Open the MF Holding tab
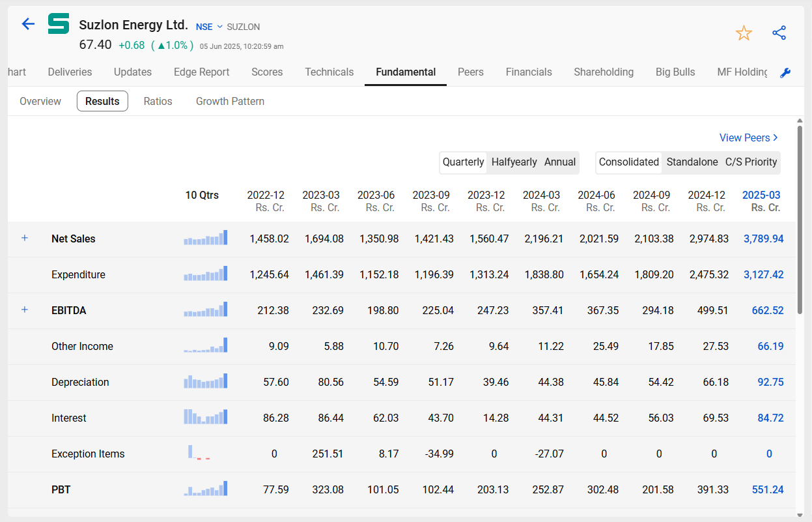Image resolution: width=812 pixels, height=522 pixels. click(x=743, y=72)
